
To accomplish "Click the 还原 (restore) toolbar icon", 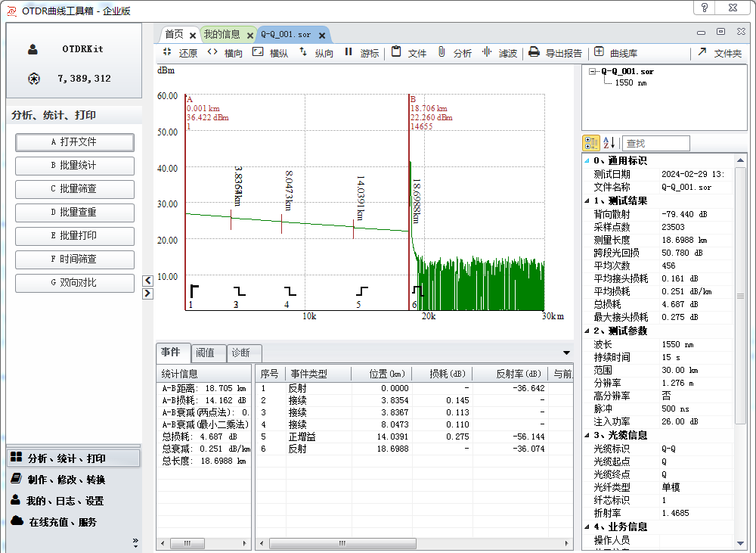I will (x=168, y=52).
